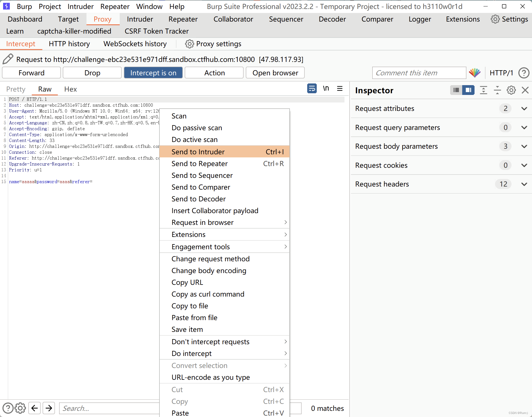Open the Settings gear in main tab bar
This screenshot has width=532, height=417.
[495, 19]
